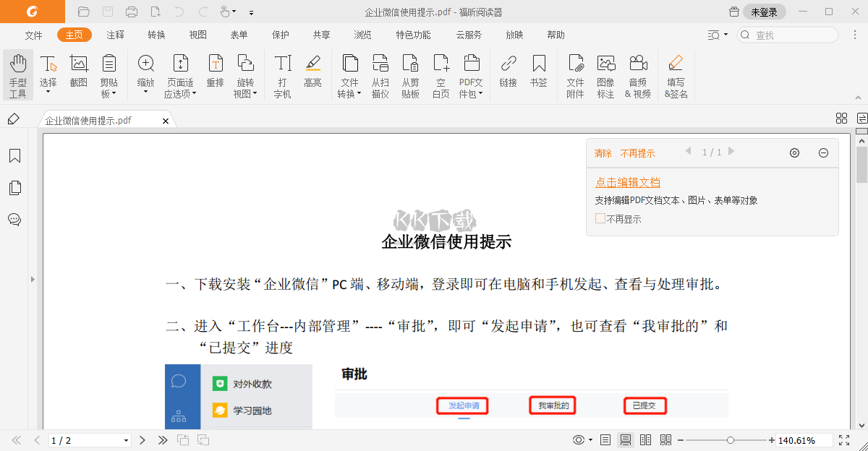Viewport: 868px width, 451px height.
Task: Select the Hand tool in toolbar
Action: pos(17,72)
